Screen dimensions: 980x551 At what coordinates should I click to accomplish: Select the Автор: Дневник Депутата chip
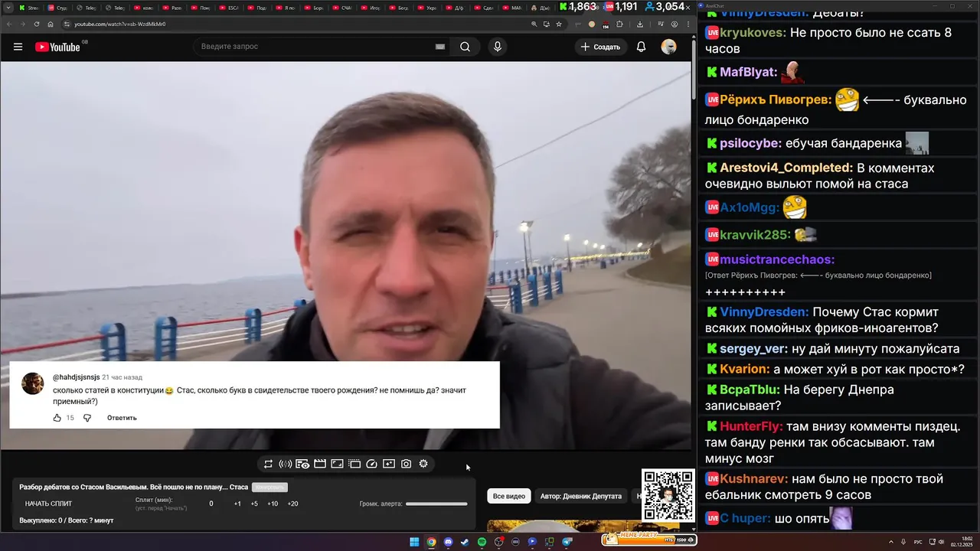click(x=581, y=496)
